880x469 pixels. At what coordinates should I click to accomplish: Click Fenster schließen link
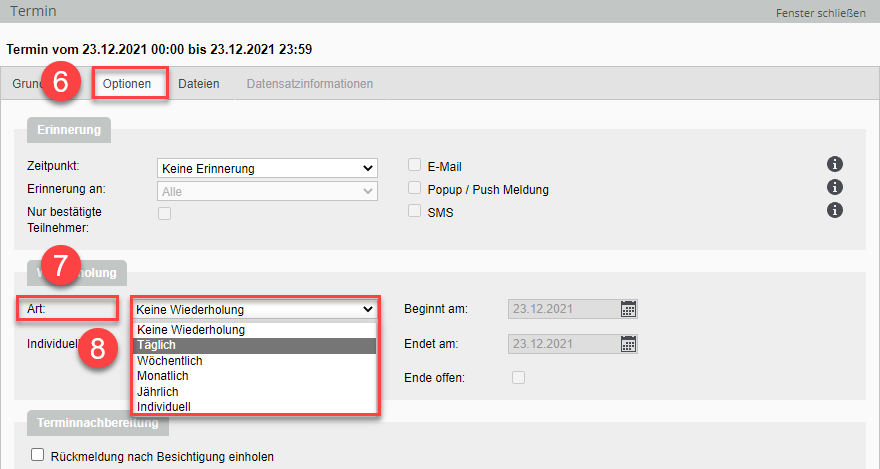tap(820, 13)
